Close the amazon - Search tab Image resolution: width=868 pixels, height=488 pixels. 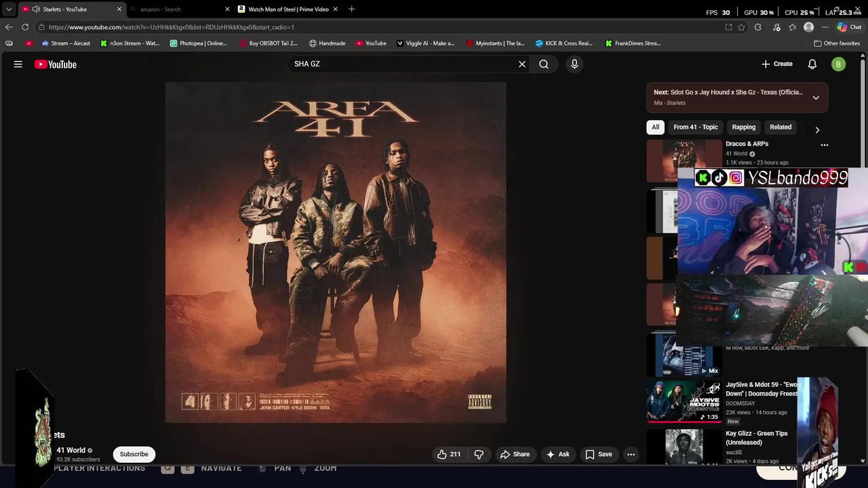[227, 9]
